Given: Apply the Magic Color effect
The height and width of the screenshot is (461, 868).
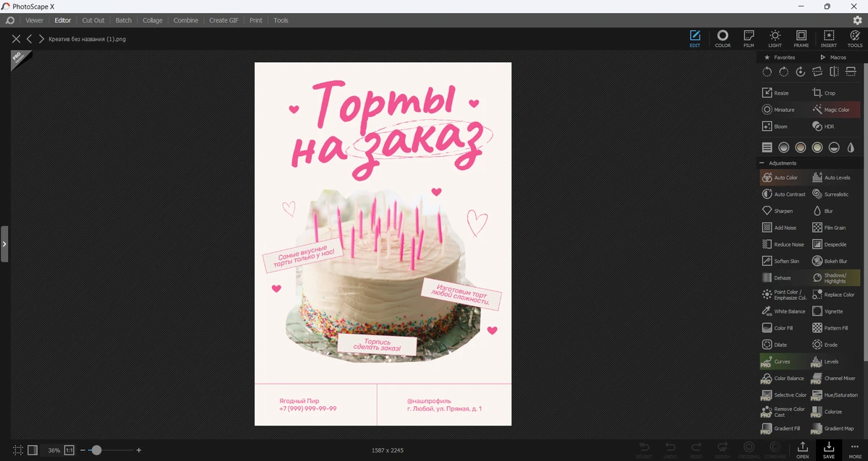Looking at the screenshot, I should coord(831,110).
